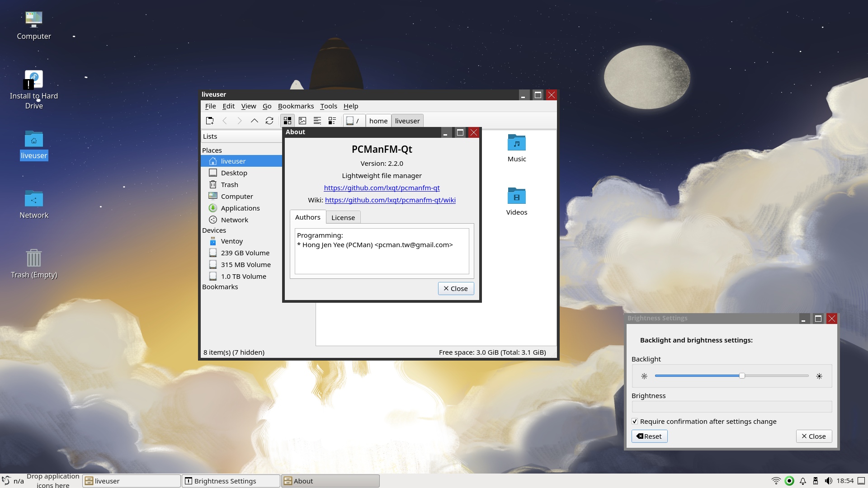The image size is (868, 488).
Task: Switch to detailed list view
Action: click(x=332, y=121)
